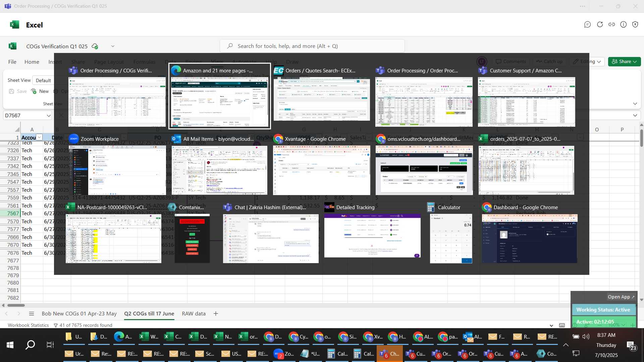This screenshot has height=362, width=644.
Task: Open Windows Start menu
Action: (x=10, y=345)
